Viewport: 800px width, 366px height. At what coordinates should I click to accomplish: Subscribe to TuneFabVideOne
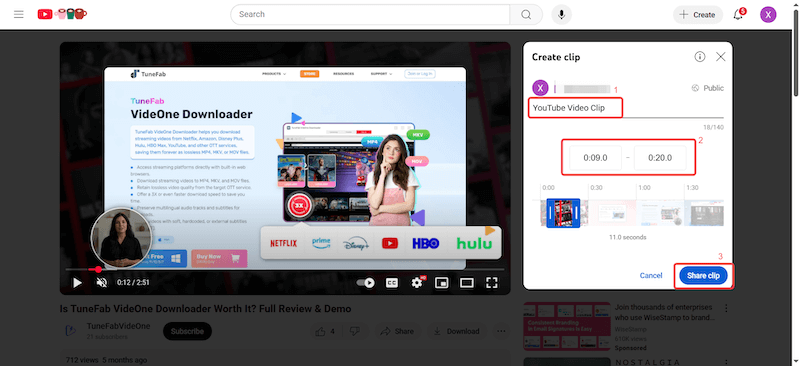[187, 331]
